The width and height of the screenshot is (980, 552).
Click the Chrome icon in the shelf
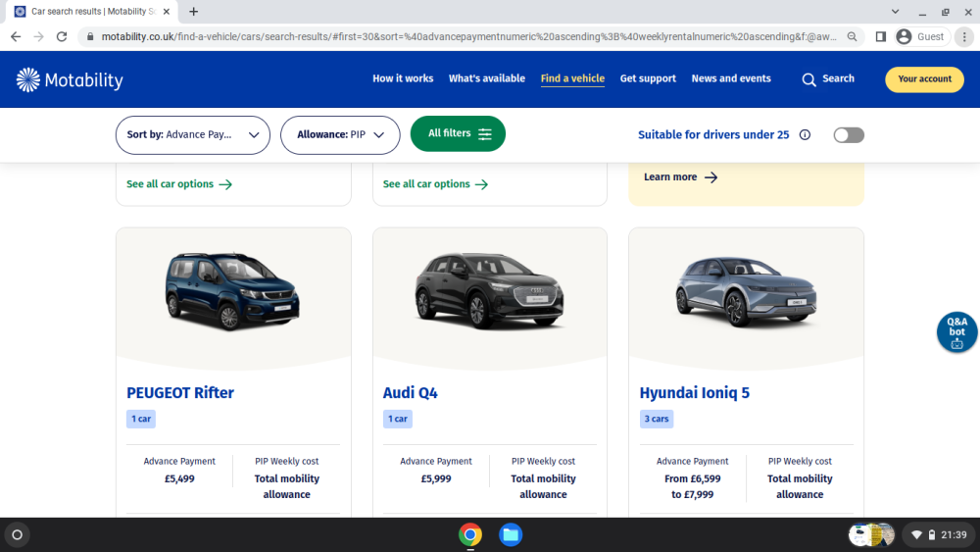tap(470, 534)
